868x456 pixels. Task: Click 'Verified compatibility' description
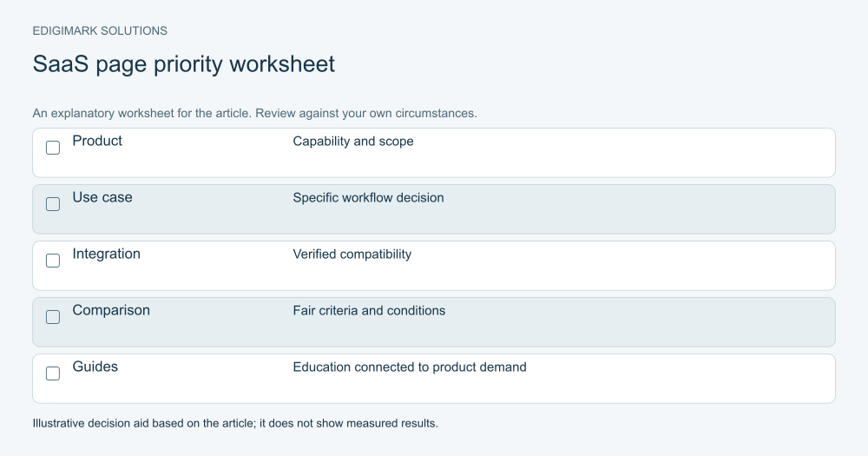[352, 254]
